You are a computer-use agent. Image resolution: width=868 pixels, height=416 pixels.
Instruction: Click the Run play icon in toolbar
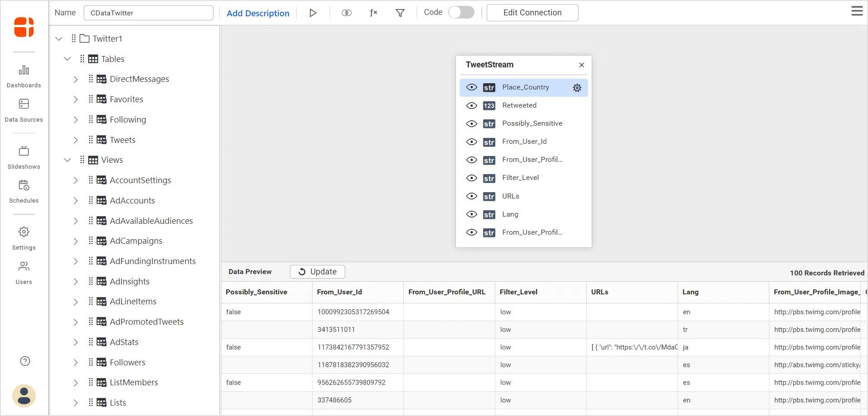coord(313,13)
